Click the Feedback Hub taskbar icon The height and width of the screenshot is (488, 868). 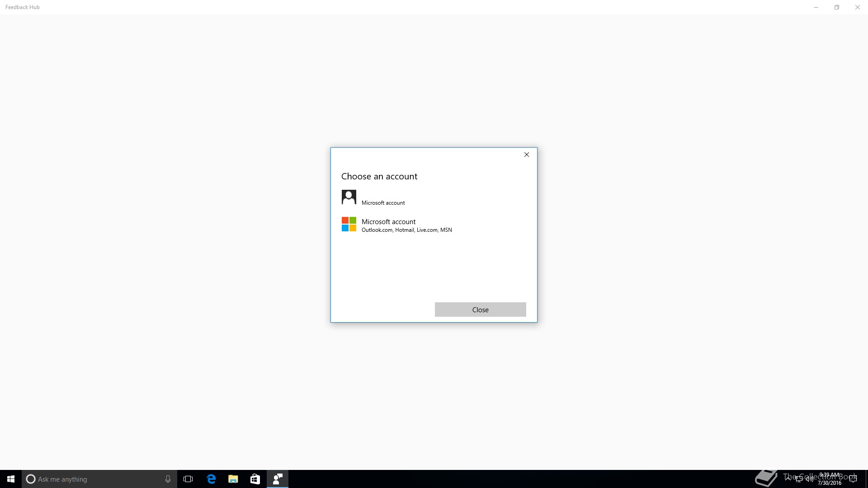pyautogui.click(x=278, y=479)
